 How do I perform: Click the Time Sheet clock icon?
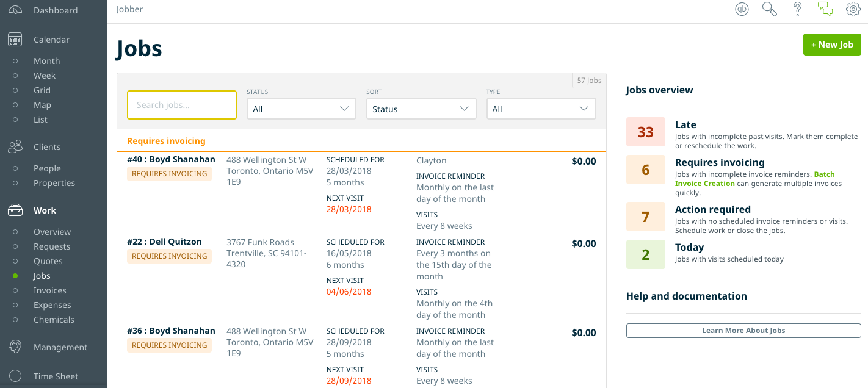[15, 376]
